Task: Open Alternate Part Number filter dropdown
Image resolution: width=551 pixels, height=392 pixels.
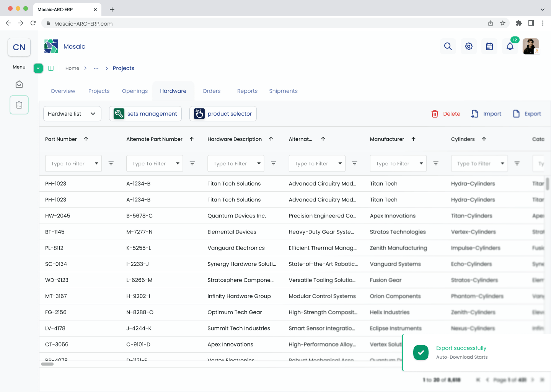Action: click(155, 163)
